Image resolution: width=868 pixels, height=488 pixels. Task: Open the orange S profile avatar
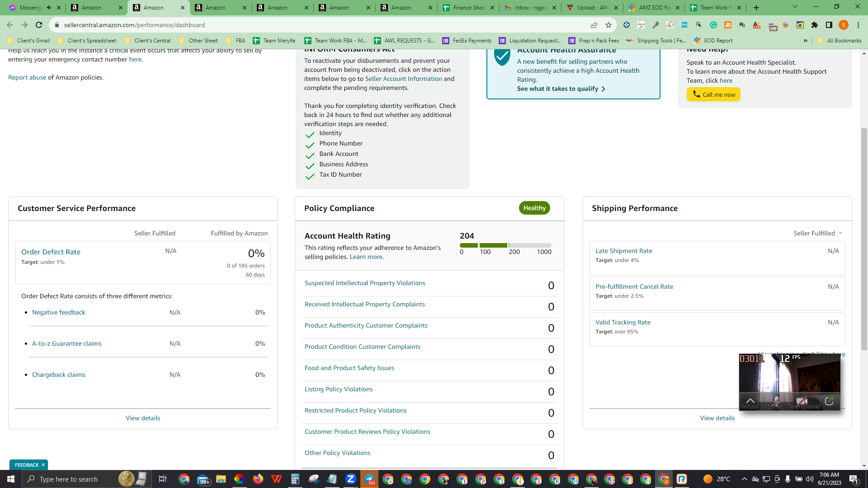pos(844,25)
